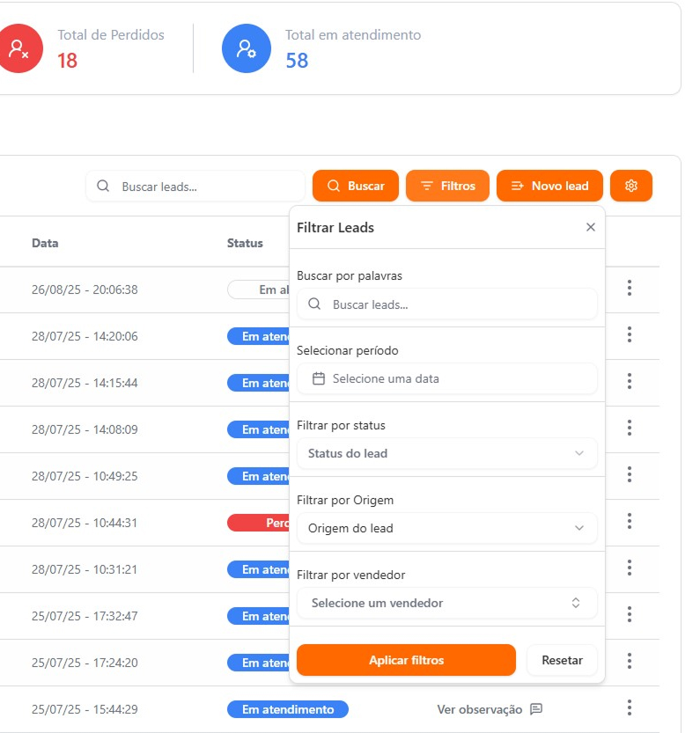Click the gear settings icon button
The width and height of the screenshot is (700, 733).
point(630,186)
